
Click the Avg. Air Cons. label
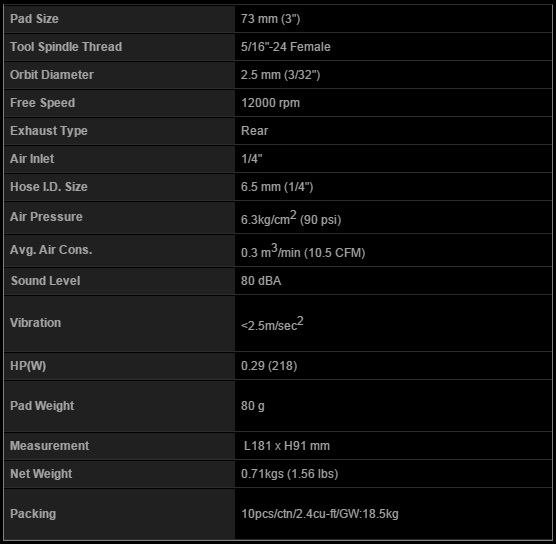tap(51, 250)
